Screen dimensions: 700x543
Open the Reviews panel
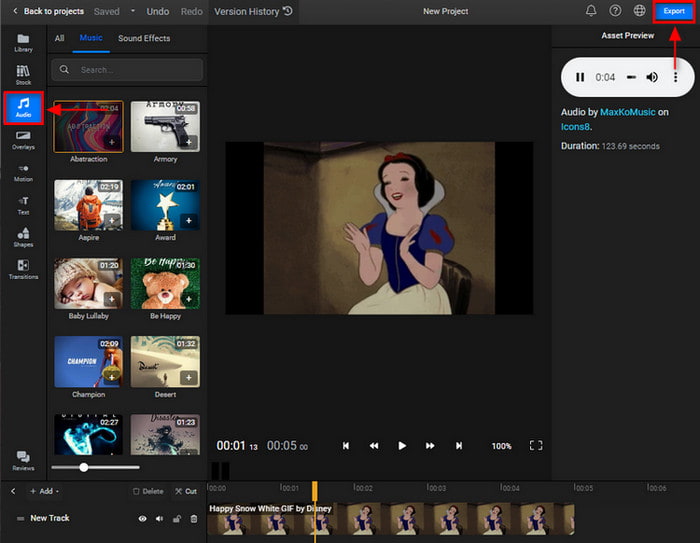coord(23,461)
